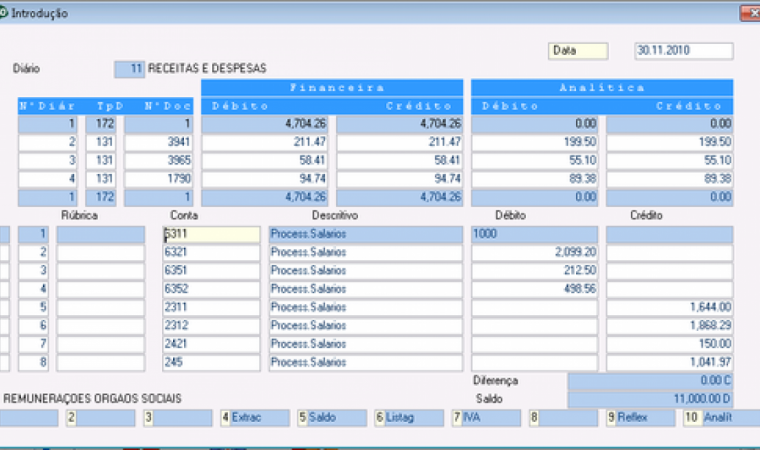Click the Débito field containing 1000
The image size is (760, 450).
[535, 234]
